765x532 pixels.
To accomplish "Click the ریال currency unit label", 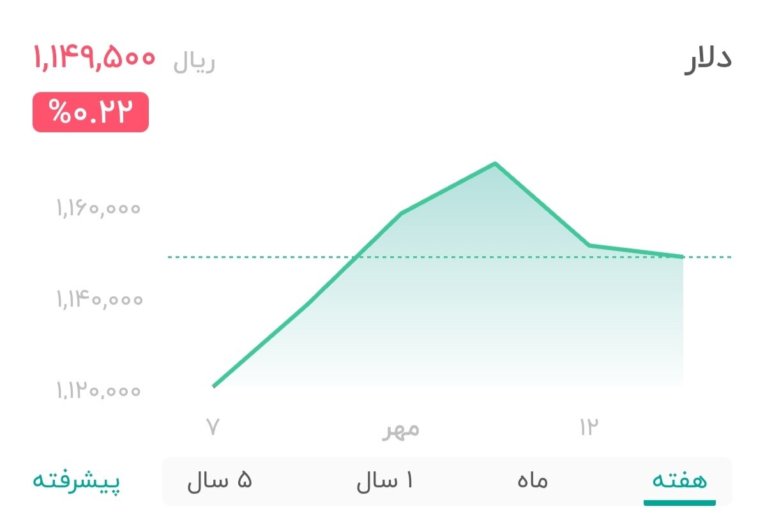I will (x=195, y=61).
